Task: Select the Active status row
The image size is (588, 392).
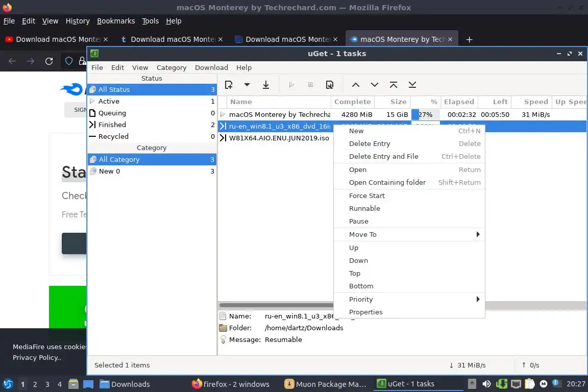Action: point(152,101)
